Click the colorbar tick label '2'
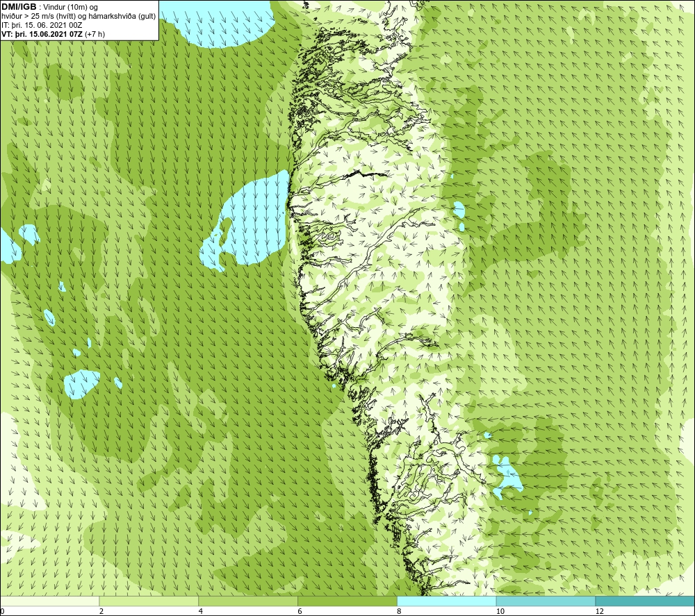695x616 pixels. pyautogui.click(x=101, y=611)
